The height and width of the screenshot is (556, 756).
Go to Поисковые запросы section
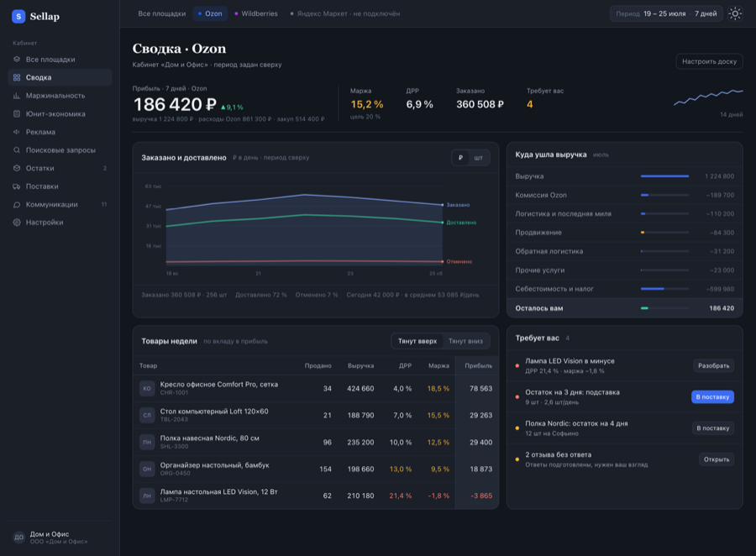click(x=60, y=150)
